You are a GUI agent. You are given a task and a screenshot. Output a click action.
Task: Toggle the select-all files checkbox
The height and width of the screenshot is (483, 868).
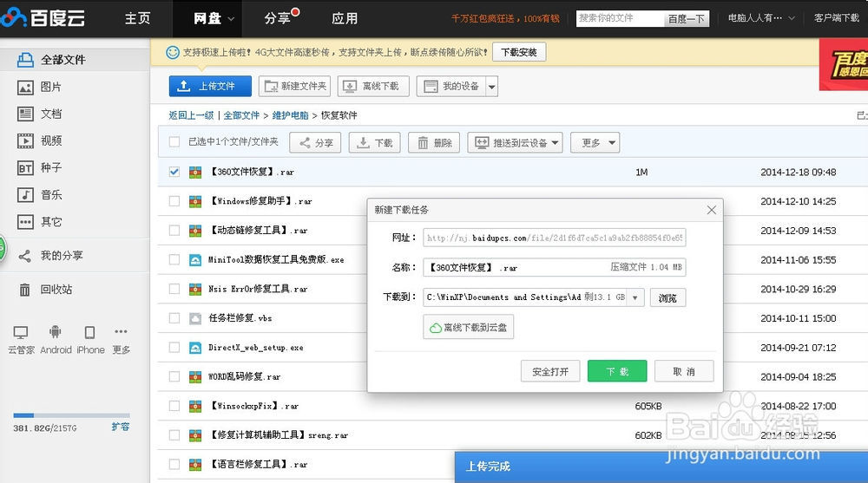point(174,142)
